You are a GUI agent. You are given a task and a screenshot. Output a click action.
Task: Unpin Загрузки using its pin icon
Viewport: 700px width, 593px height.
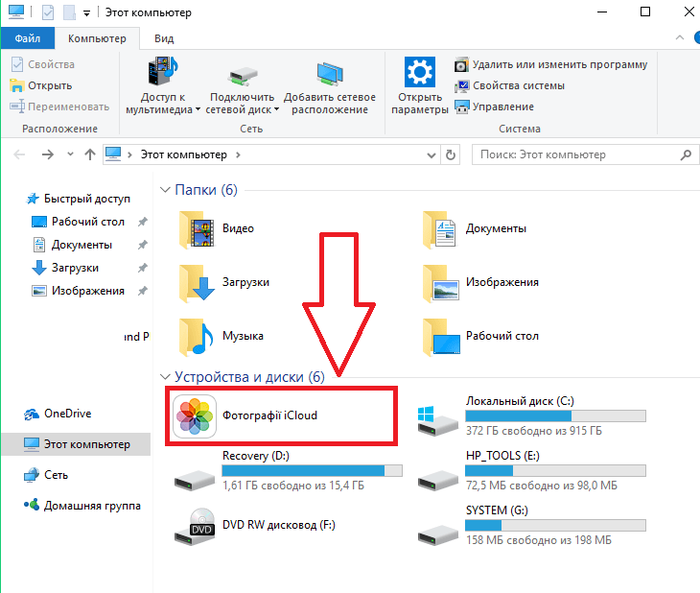[x=143, y=268]
